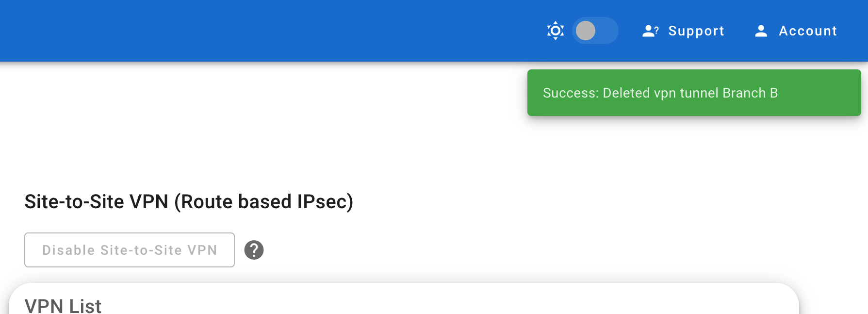
Task: Click the Site-to-Site VPN page title
Action: 189,201
